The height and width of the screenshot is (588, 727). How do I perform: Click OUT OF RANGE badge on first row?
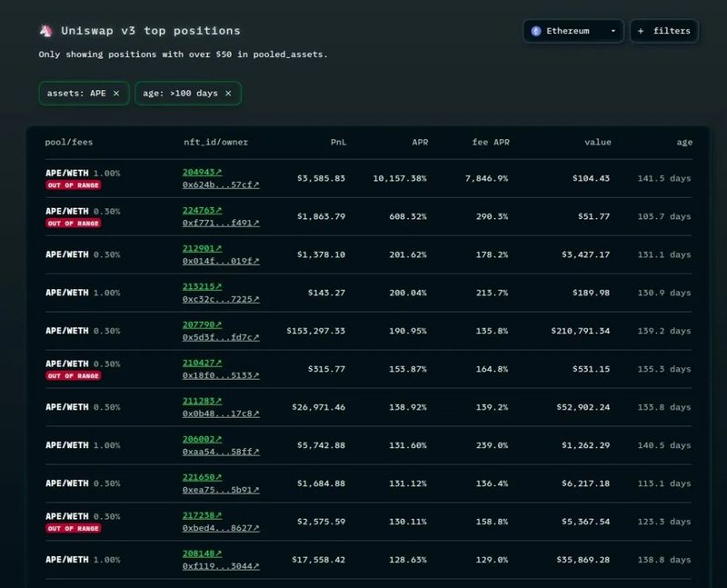[x=74, y=184]
